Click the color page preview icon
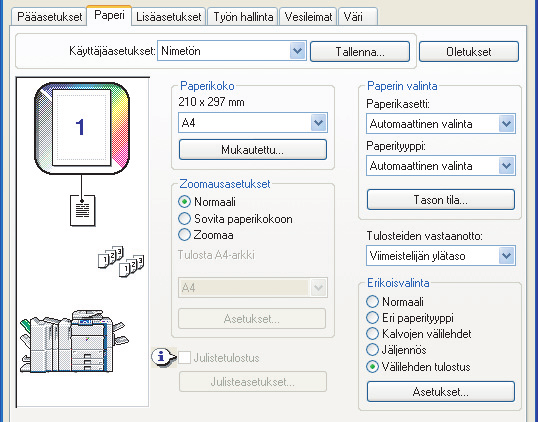This screenshot has height=422, width=538. [x=82, y=128]
